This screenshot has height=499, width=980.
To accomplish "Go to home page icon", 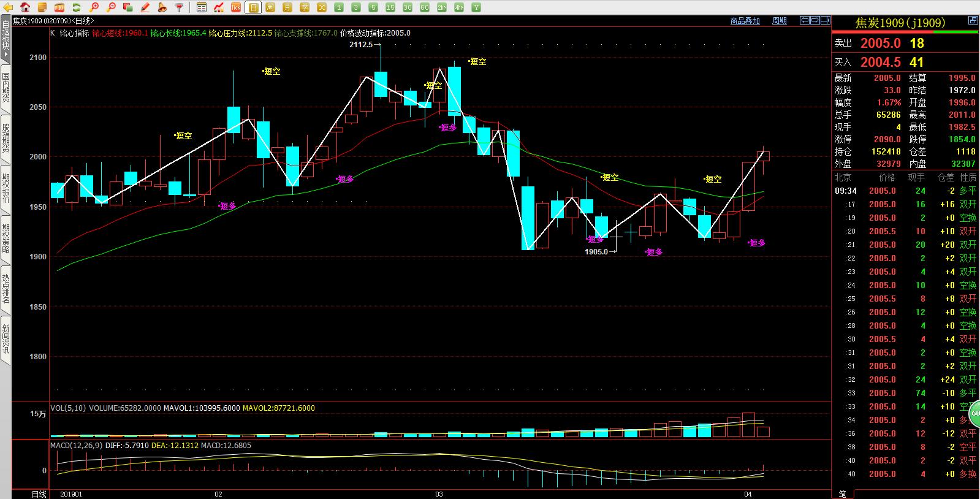I will coord(25,7).
